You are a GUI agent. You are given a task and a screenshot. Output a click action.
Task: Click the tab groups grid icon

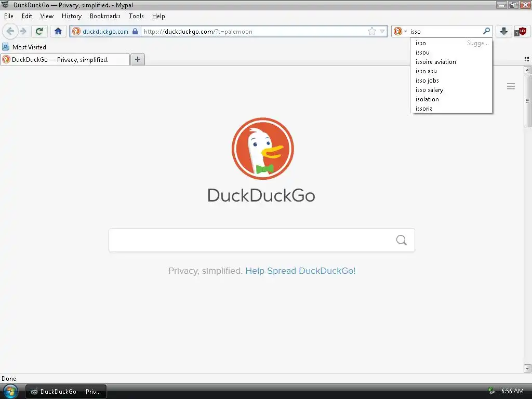click(x=527, y=59)
